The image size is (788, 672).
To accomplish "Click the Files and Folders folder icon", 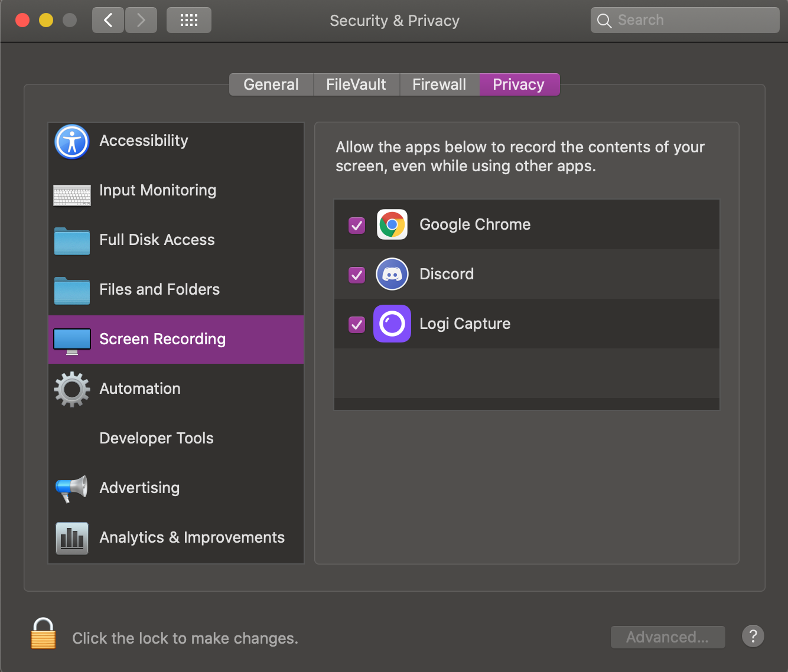I will pos(72,291).
